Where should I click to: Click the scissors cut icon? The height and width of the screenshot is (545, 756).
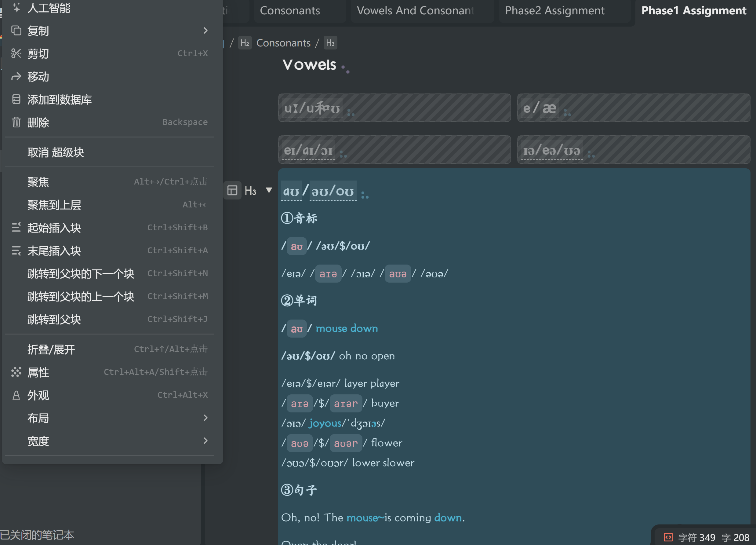click(16, 53)
